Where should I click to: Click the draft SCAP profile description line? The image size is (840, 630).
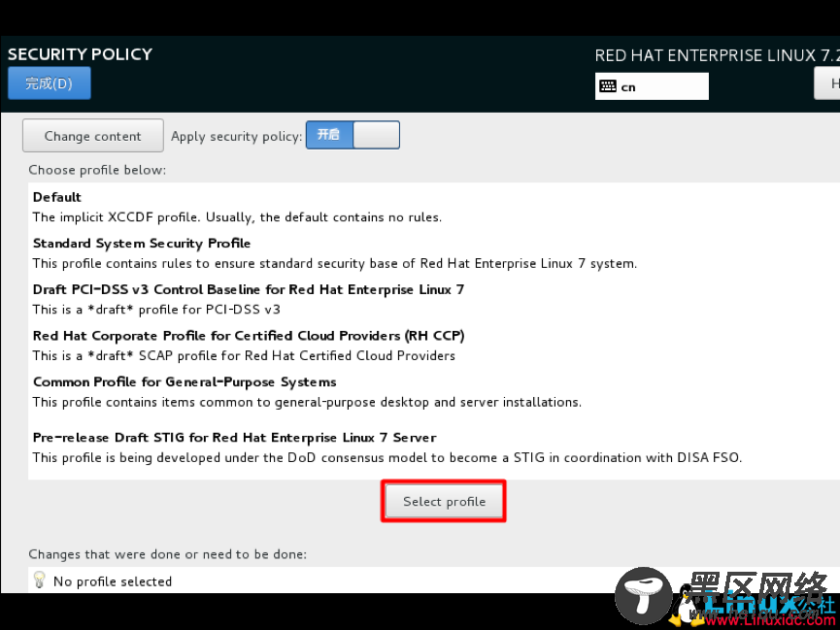coord(244,355)
